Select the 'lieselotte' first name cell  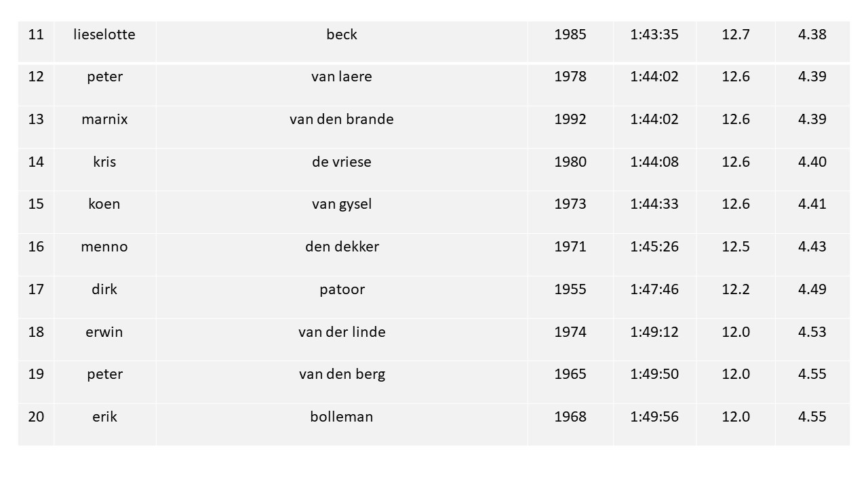pos(104,41)
